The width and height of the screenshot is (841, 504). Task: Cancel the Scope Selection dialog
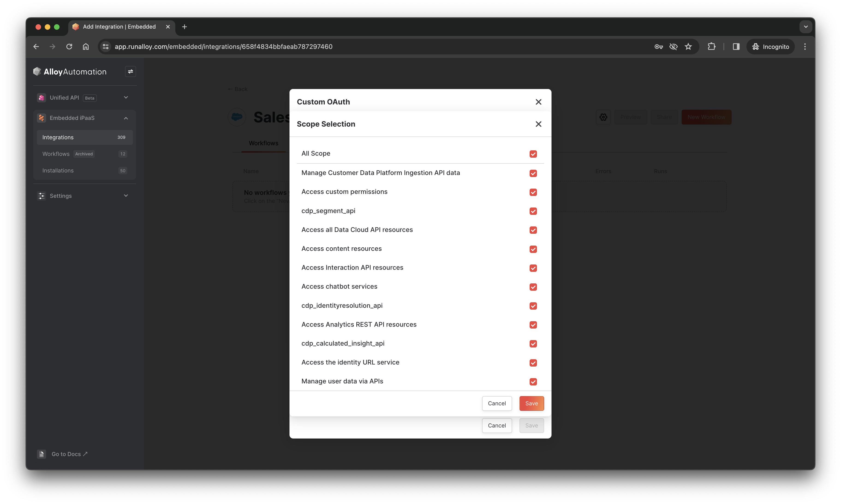497,403
